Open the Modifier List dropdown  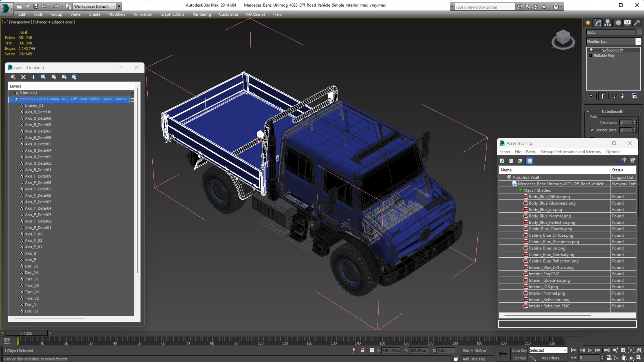tap(638, 42)
